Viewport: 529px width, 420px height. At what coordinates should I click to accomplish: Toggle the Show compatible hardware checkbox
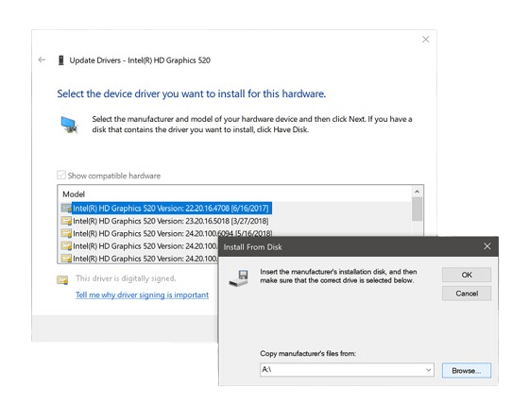(x=61, y=176)
